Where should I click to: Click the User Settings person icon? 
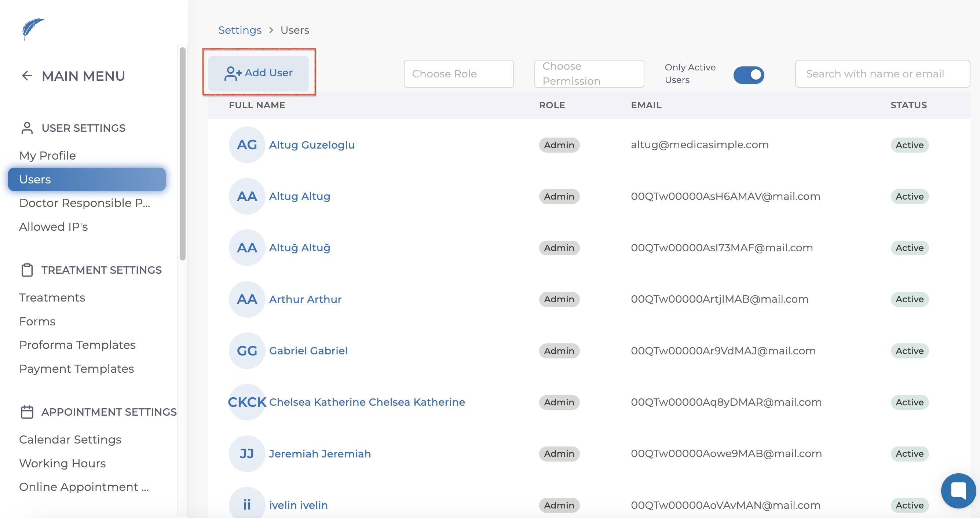pyautogui.click(x=27, y=128)
